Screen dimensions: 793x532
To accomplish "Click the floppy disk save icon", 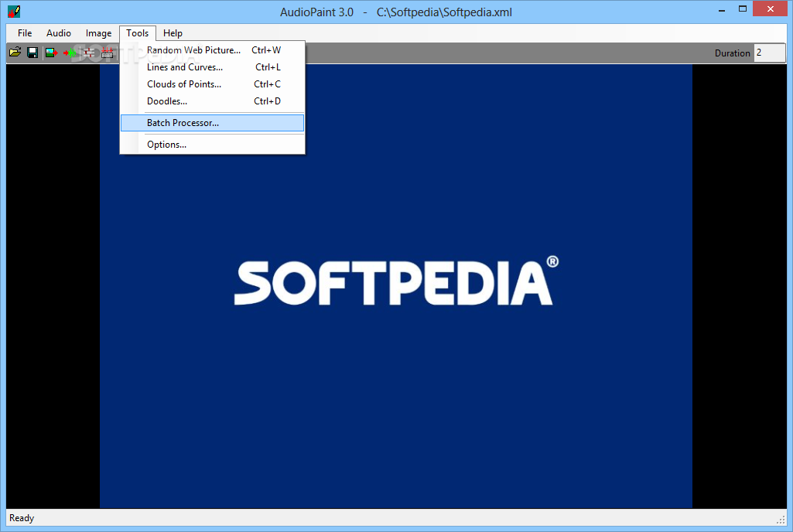I will pyautogui.click(x=32, y=53).
